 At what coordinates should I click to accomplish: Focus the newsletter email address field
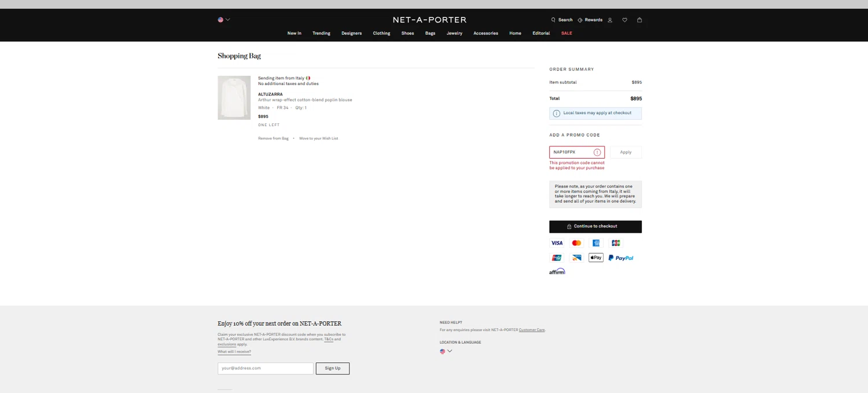(x=266, y=368)
